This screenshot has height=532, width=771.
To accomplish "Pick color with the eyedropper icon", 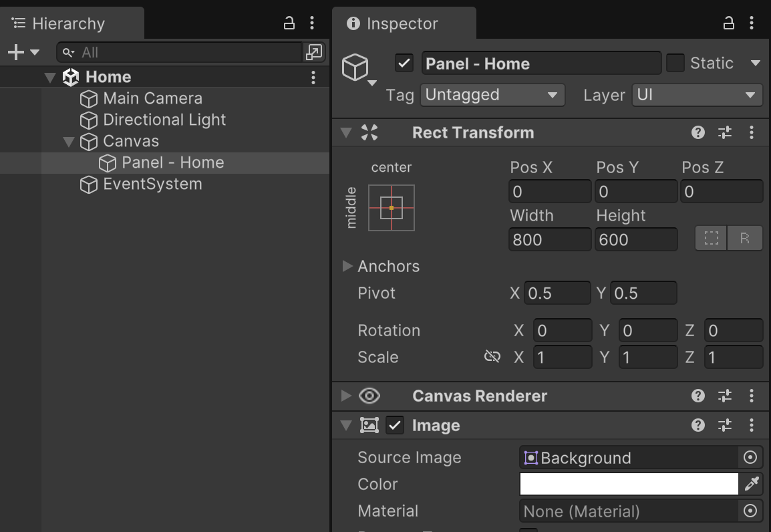I will [752, 484].
